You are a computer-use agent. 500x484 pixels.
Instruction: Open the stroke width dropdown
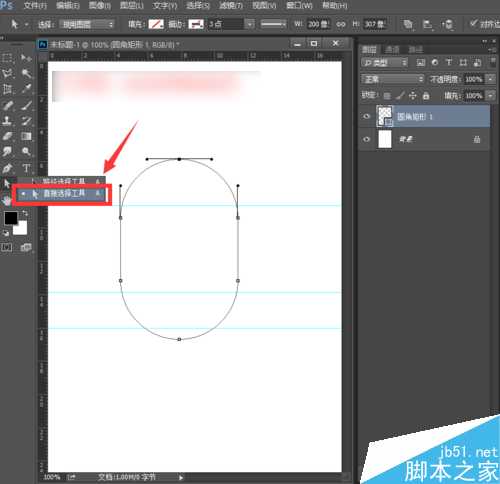click(249, 24)
